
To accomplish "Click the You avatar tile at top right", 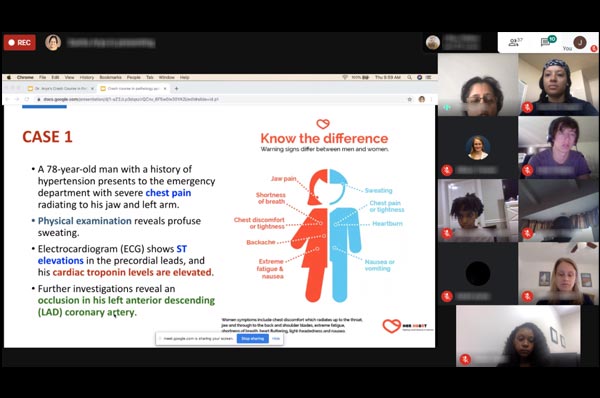I will 580,42.
